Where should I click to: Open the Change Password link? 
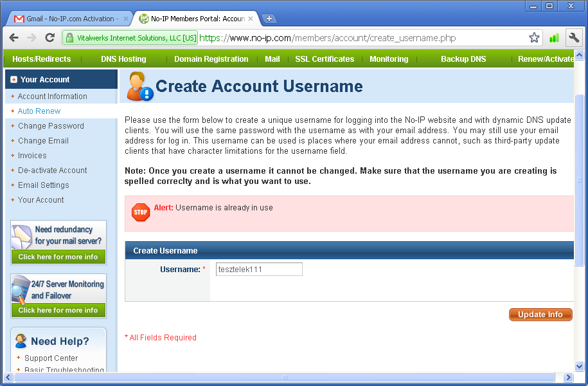[x=51, y=126]
